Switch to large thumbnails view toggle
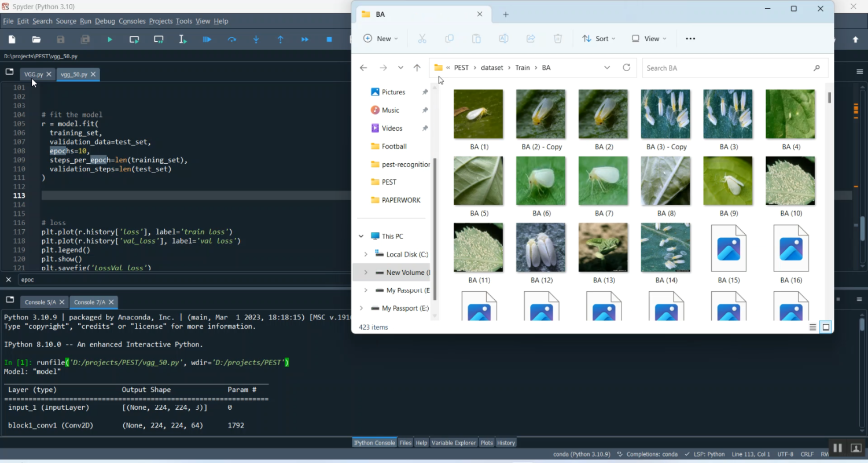 tap(826, 327)
